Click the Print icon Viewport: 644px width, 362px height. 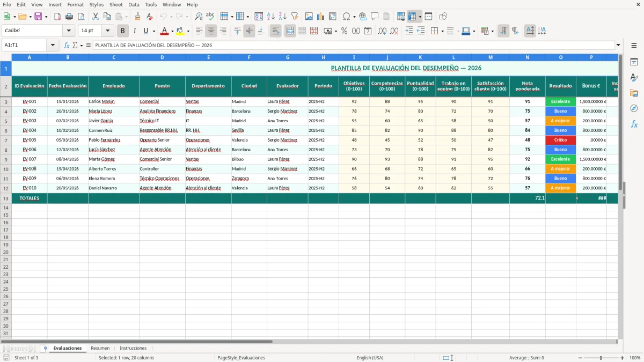69,17
